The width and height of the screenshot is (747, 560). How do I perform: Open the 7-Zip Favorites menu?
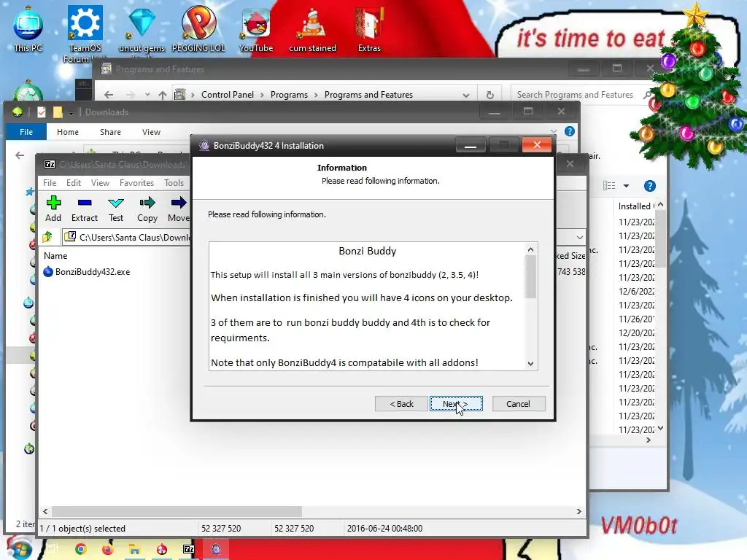(x=136, y=183)
